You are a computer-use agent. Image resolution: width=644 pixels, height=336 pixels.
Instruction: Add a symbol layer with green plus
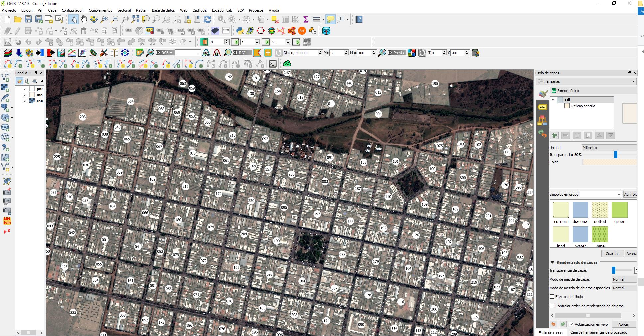tap(554, 135)
